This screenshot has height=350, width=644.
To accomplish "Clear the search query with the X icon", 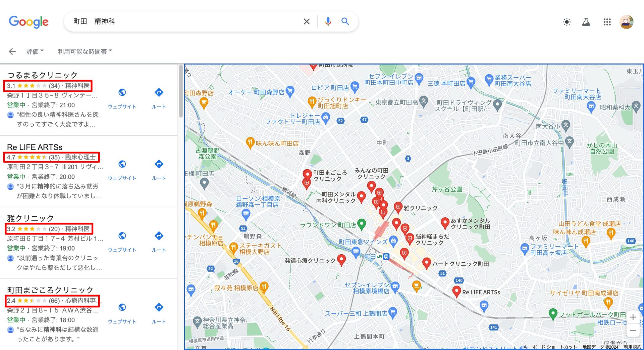I will coord(306,21).
